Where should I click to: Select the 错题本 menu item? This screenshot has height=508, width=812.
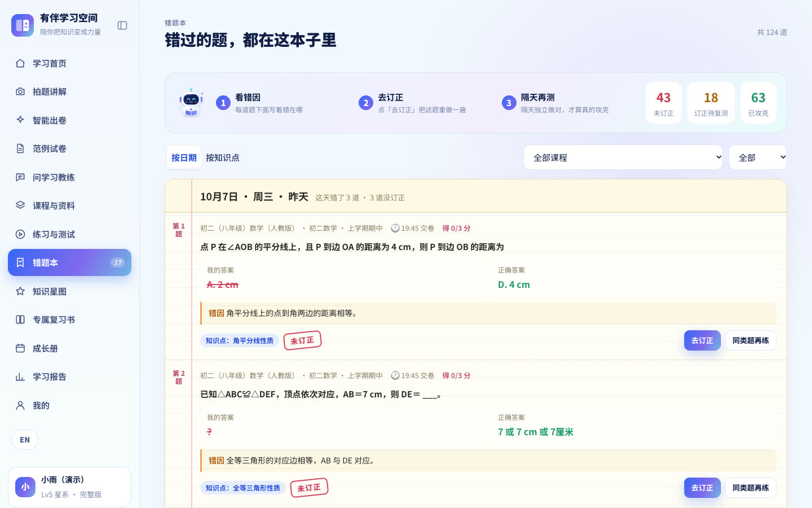click(69, 262)
